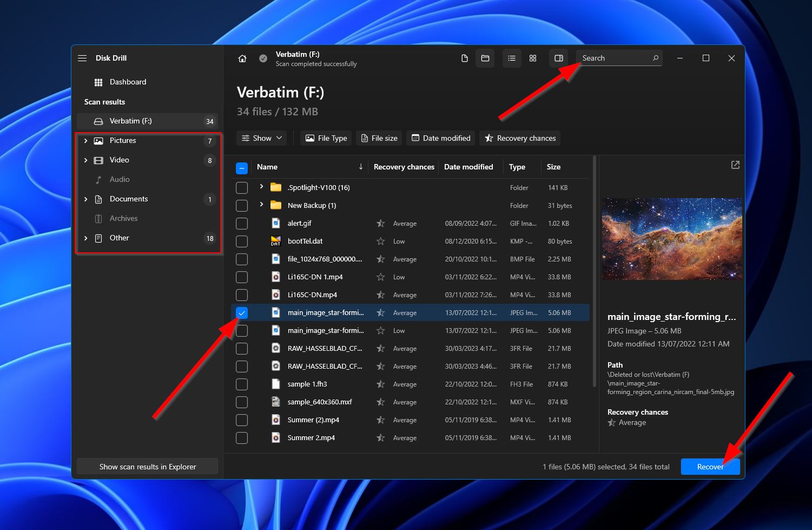This screenshot has width=812, height=530.
Task: Check the Li165C-DN.mp4 checkbox
Action: coord(242,295)
